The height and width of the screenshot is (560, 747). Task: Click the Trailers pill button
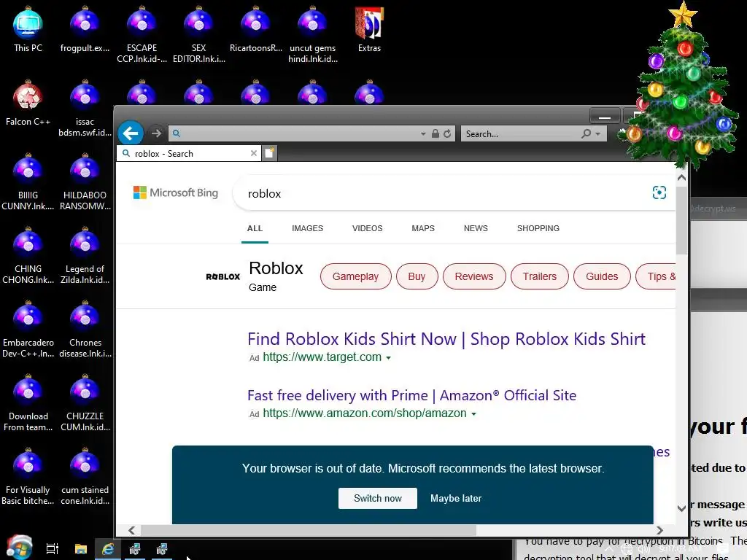[x=539, y=276]
